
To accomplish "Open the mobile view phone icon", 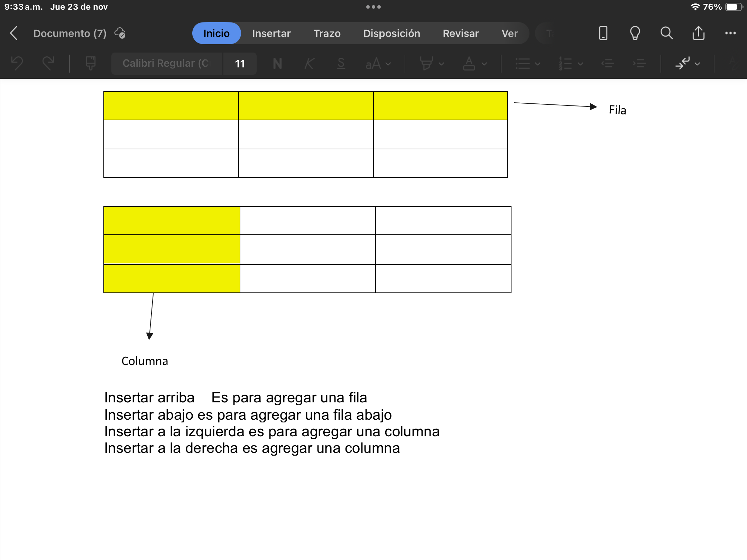I will pyautogui.click(x=603, y=33).
